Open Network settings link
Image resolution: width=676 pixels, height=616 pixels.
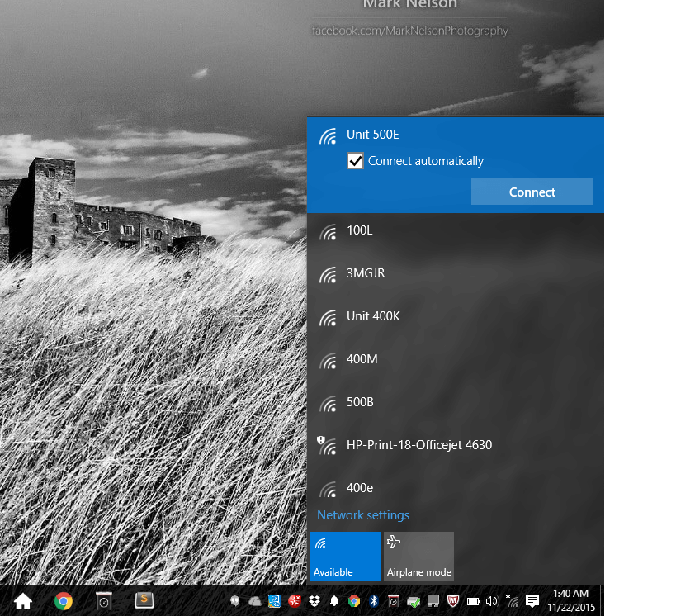coord(363,515)
